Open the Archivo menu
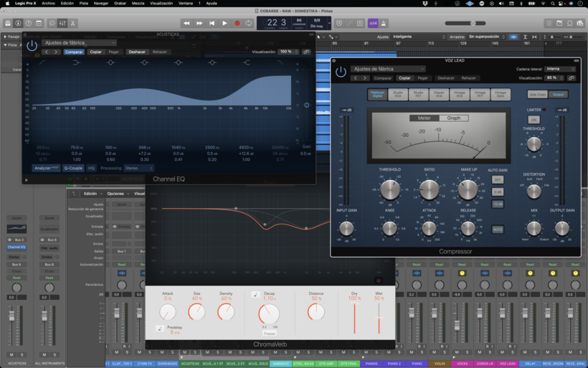 click(x=48, y=4)
